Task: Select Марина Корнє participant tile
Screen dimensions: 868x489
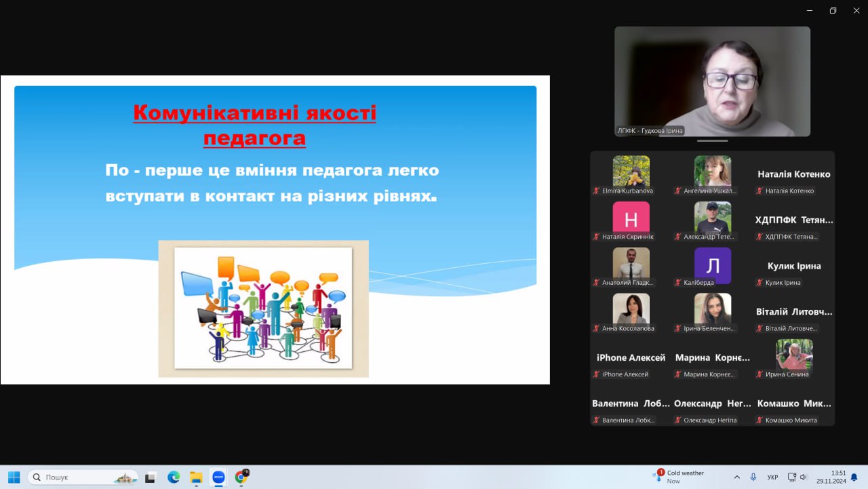Action: (x=712, y=359)
